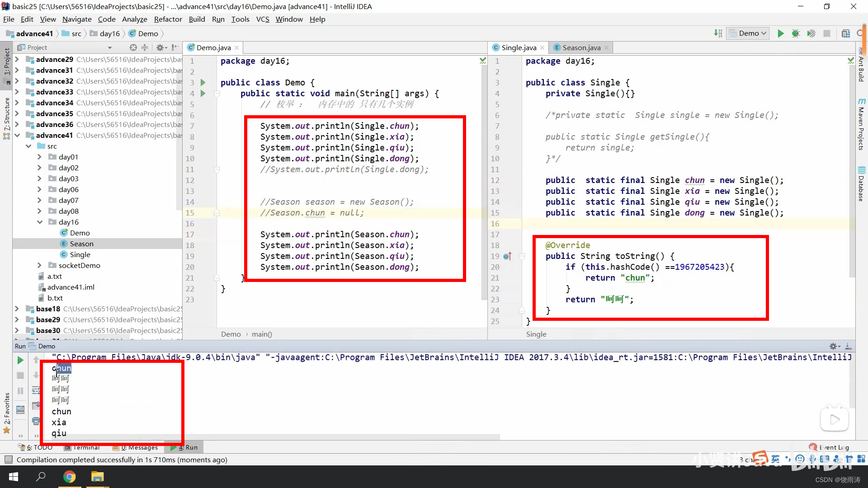Open the Event Log
The width and height of the screenshot is (868, 488).
830,447
